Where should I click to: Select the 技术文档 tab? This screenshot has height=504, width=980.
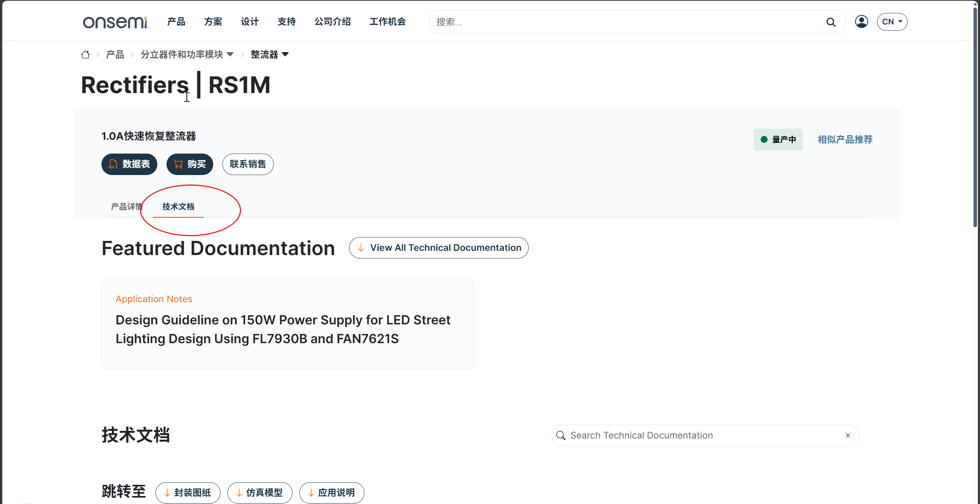click(178, 207)
